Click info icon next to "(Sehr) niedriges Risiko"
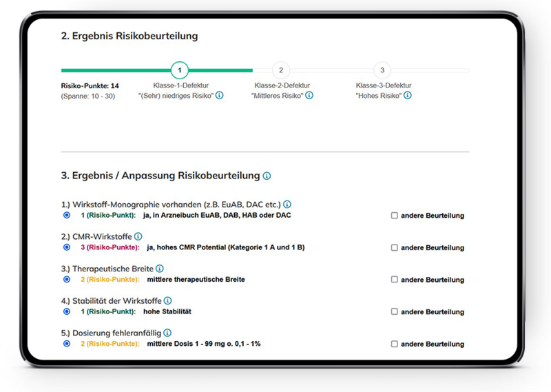 [220, 96]
